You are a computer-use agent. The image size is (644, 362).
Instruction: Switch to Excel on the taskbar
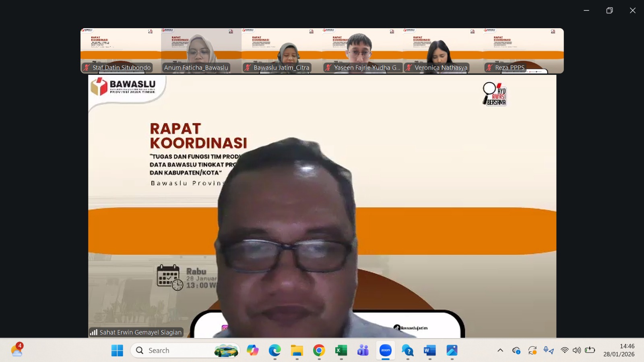(341, 351)
